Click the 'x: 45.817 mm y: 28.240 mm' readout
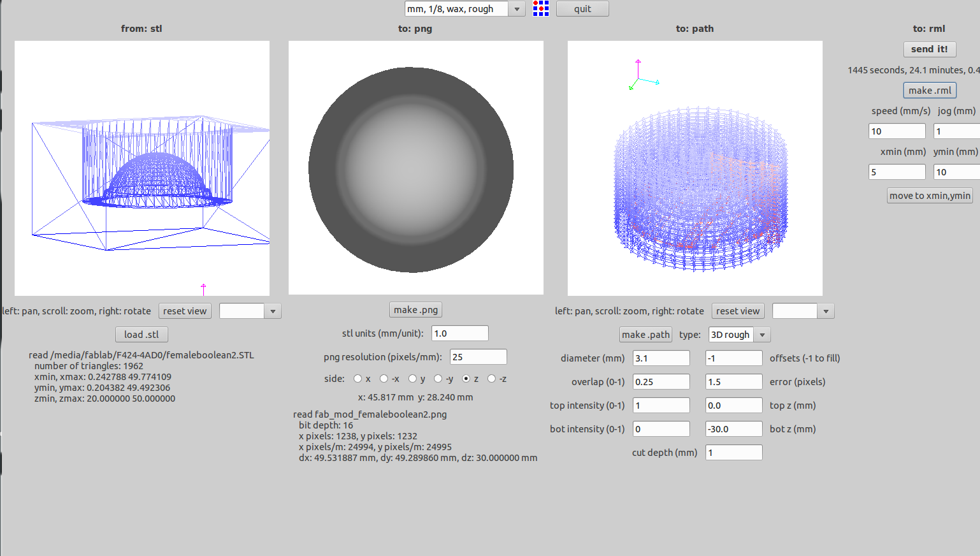The height and width of the screenshot is (556, 980). pyautogui.click(x=415, y=397)
